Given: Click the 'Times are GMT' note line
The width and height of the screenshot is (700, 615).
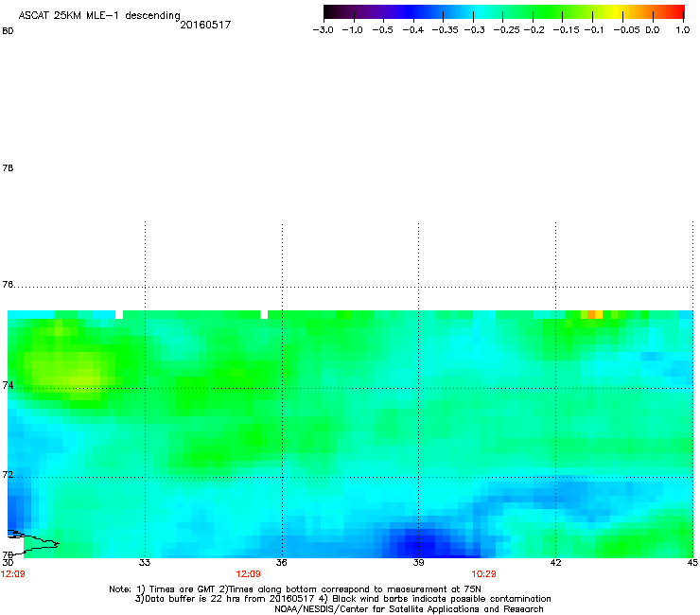Looking at the screenshot, I should tap(294, 589).
